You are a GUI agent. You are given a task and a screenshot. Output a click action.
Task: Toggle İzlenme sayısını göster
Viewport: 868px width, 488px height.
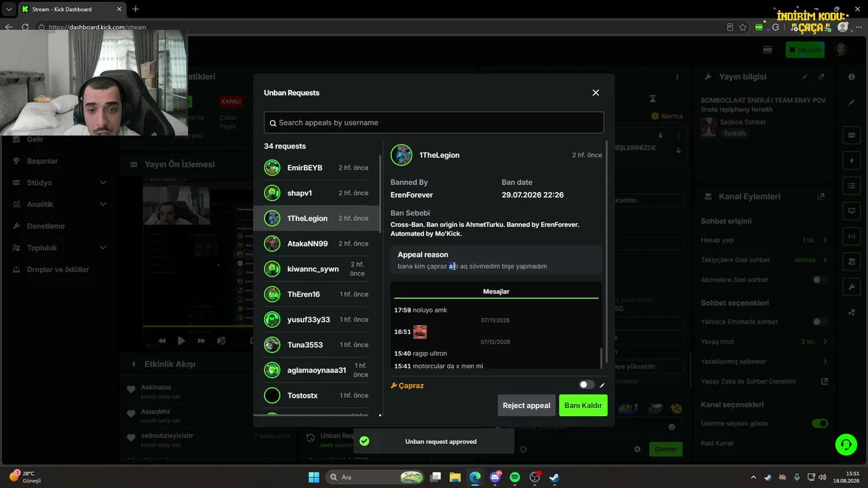coord(820,424)
